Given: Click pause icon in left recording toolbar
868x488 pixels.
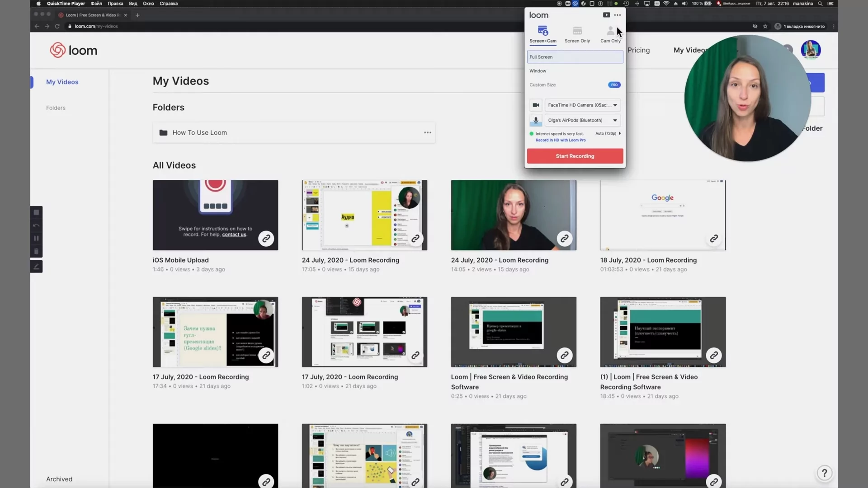Looking at the screenshot, I should coord(36,239).
